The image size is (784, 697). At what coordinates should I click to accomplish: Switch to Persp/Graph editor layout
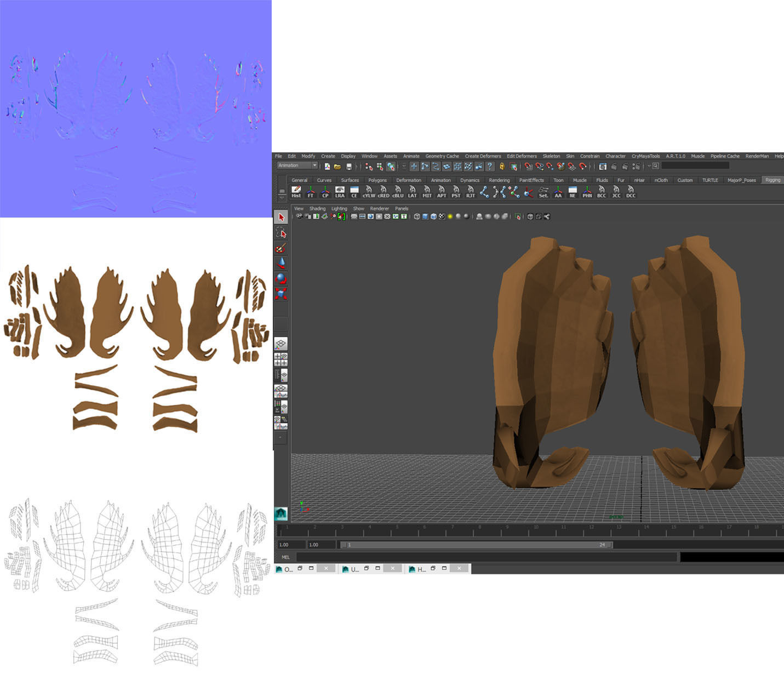tap(281, 391)
